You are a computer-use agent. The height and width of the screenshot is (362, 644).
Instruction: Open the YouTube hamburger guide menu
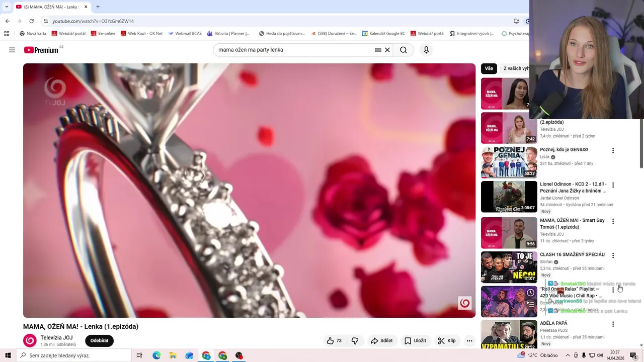12,50
